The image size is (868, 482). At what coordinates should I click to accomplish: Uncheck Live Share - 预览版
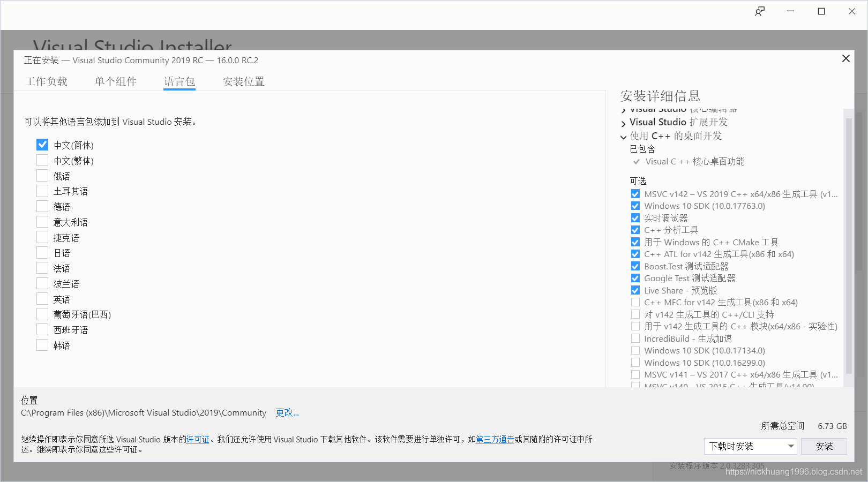[x=635, y=290]
